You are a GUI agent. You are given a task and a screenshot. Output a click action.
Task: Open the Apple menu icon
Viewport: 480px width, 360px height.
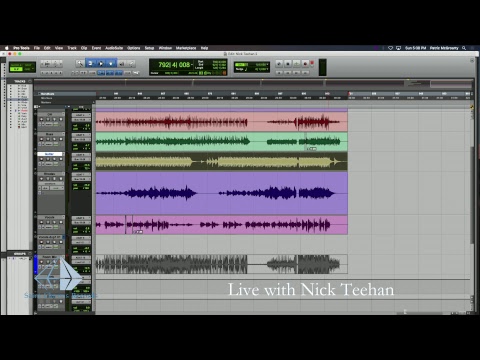coord(6,48)
